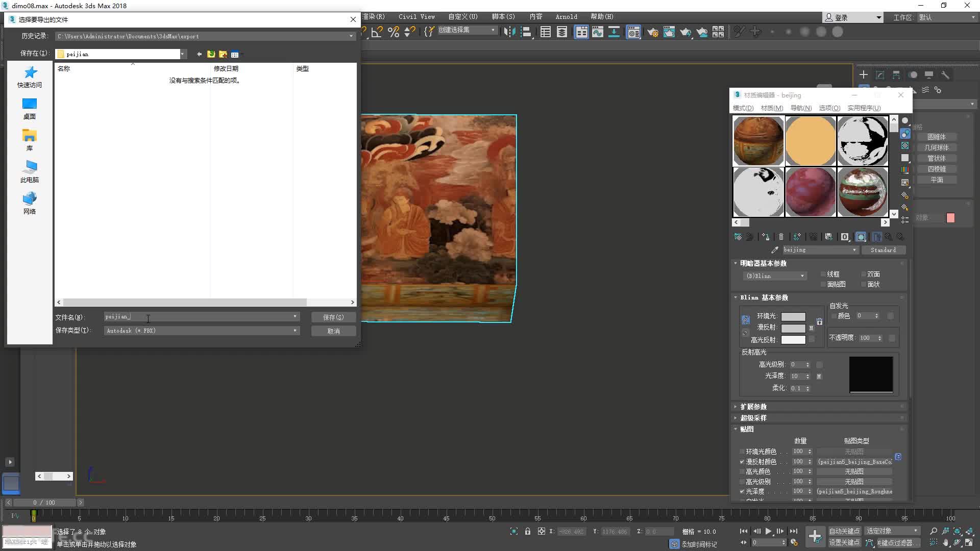Enable the 高光颜色 map checkbox
The image size is (980, 551).
[x=742, y=471]
